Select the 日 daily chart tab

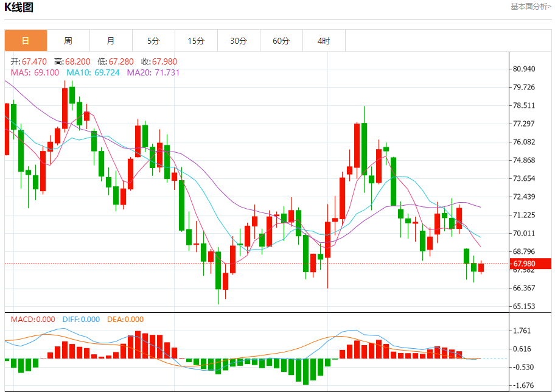coord(26,41)
